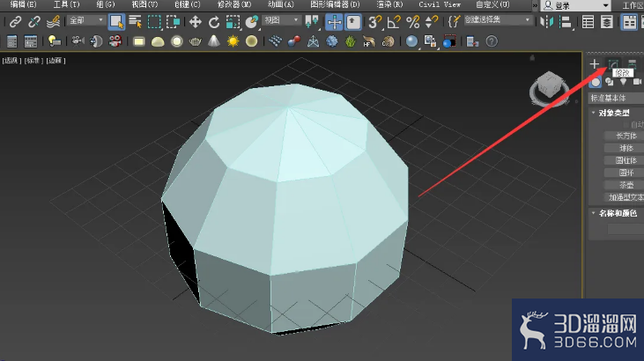
Task: Toggle the Layer Explorer icon
Action: pyautogui.click(x=607, y=22)
